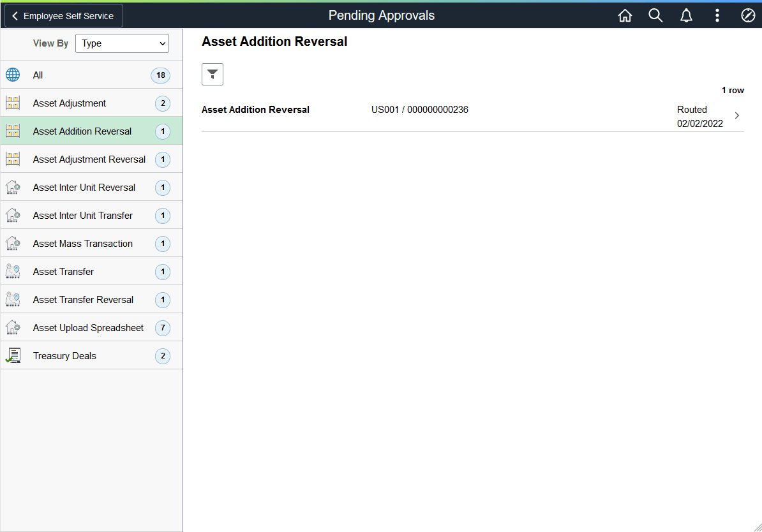This screenshot has height=532, width=762.
Task: View notifications via the bell icon
Action: (x=686, y=15)
